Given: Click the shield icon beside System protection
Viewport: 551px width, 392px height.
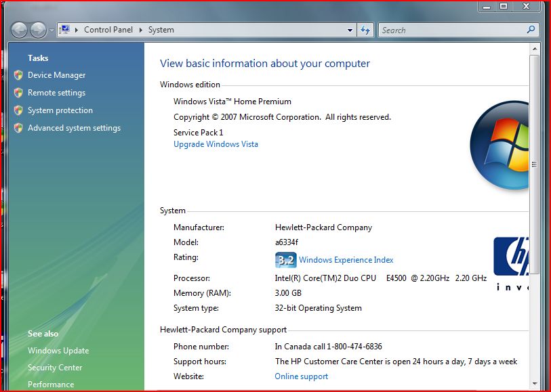Looking at the screenshot, I should (18, 110).
